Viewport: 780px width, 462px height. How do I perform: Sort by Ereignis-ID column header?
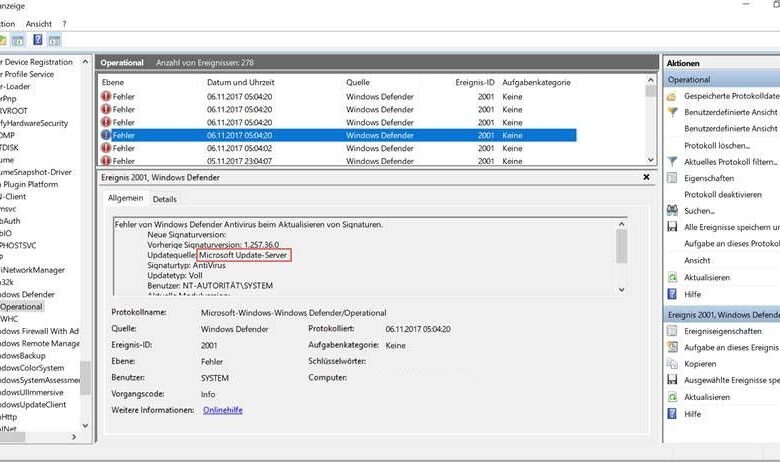point(475,83)
